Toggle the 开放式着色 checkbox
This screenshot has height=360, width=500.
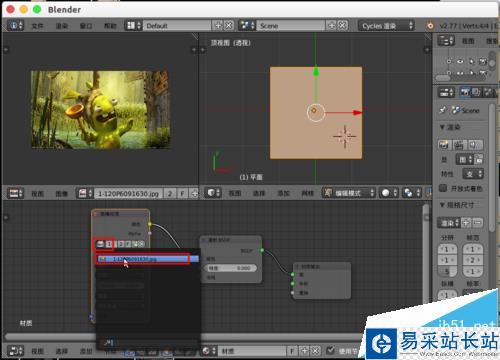pyautogui.click(x=443, y=188)
